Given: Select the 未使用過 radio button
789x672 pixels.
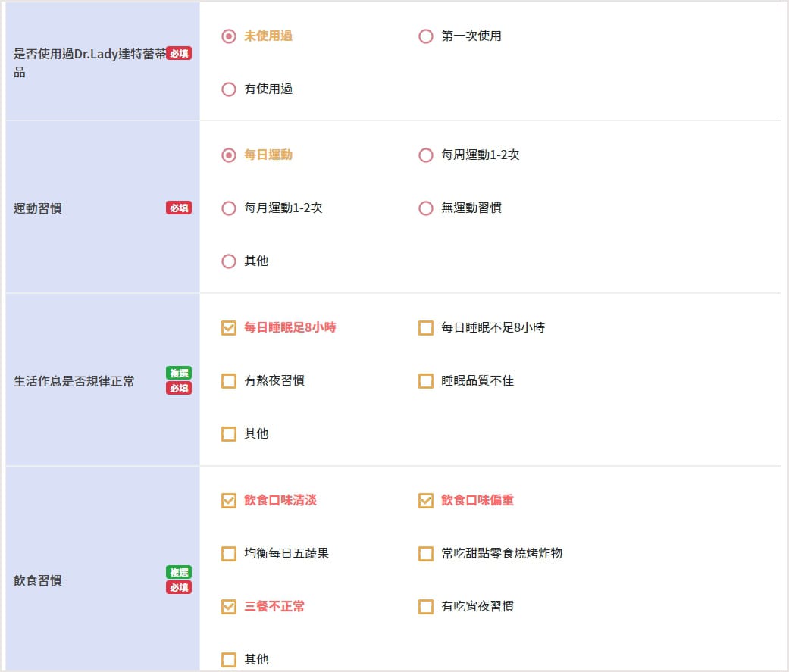Looking at the screenshot, I should coord(229,36).
